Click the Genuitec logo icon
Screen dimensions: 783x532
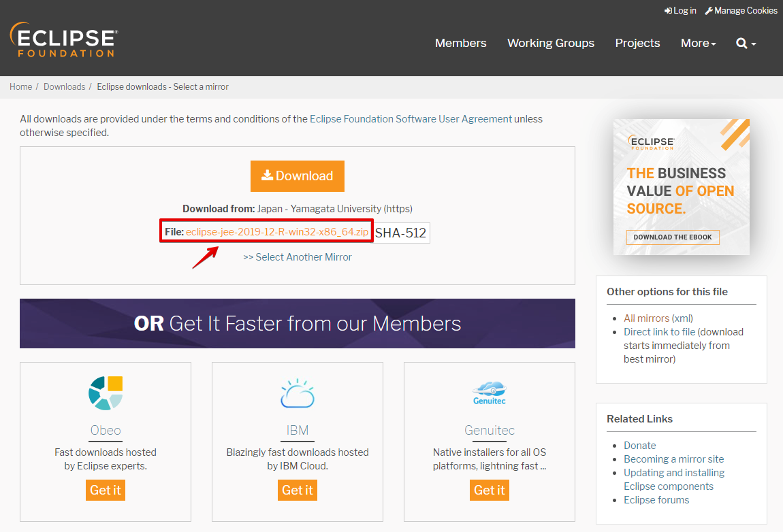point(490,393)
